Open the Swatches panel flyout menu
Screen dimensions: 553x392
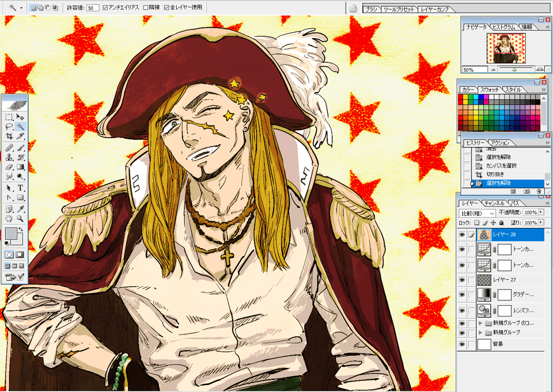coord(543,90)
